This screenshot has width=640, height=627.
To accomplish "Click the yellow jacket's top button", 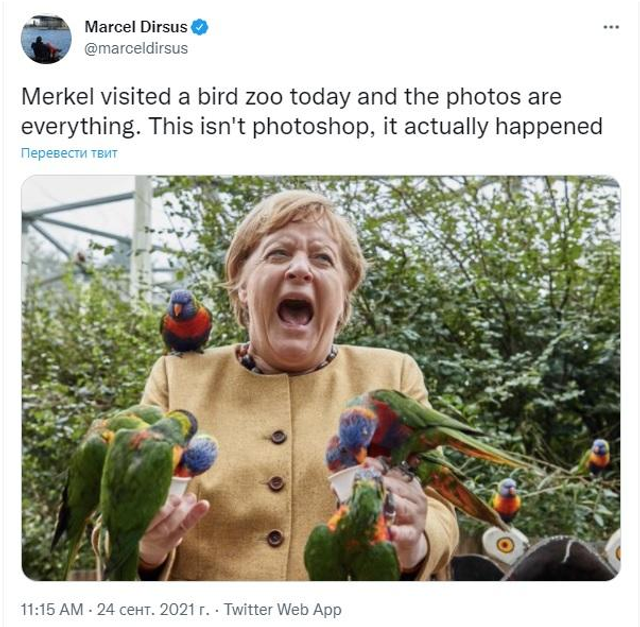I will click(279, 437).
